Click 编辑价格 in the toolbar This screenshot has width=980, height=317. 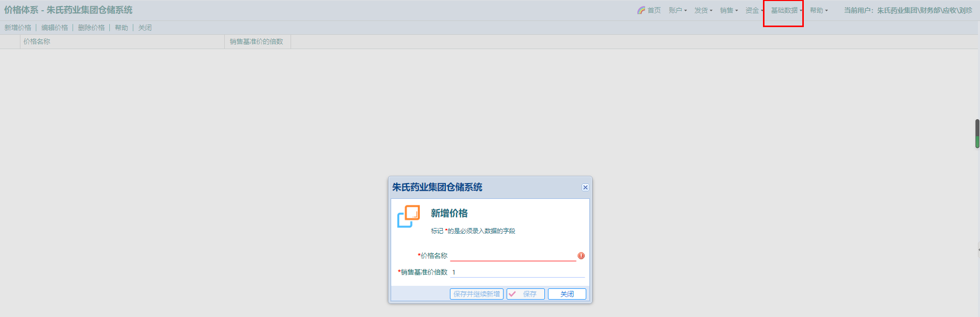pyautogui.click(x=55, y=28)
